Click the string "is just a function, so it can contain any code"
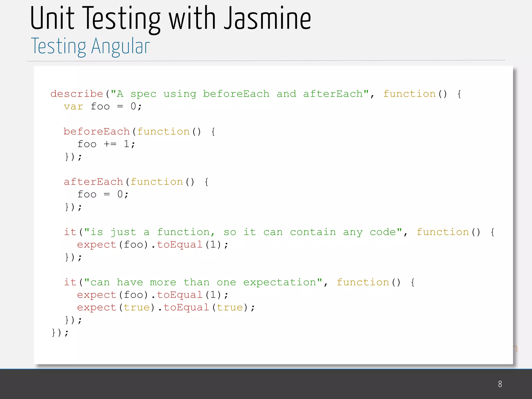This screenshot has width=532, height=399. [x=243, y=232]
